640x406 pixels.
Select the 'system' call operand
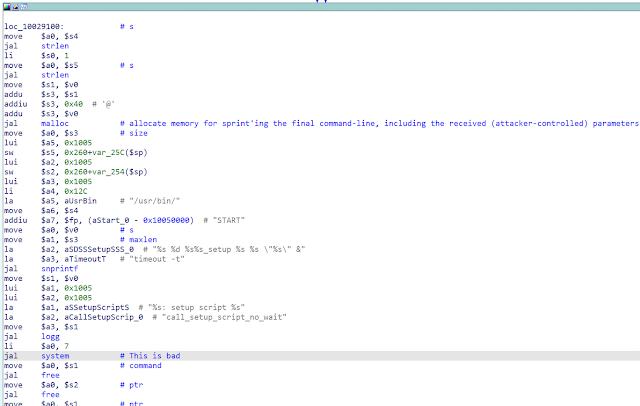click(x=55, y=356)
